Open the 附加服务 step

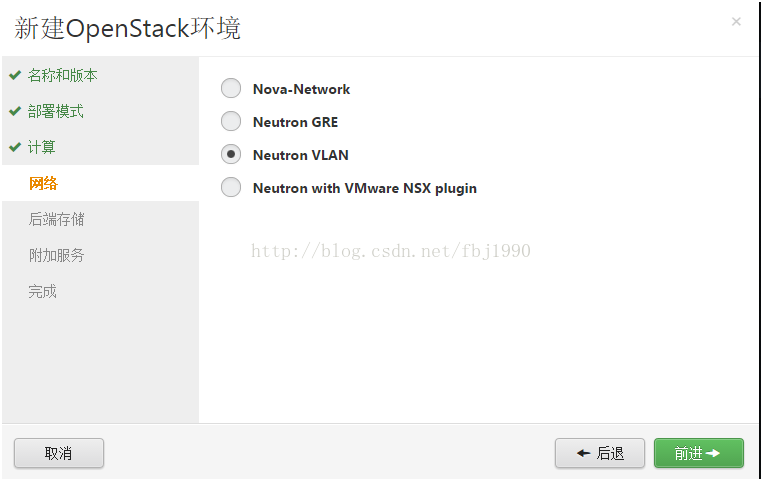(56, 255)
